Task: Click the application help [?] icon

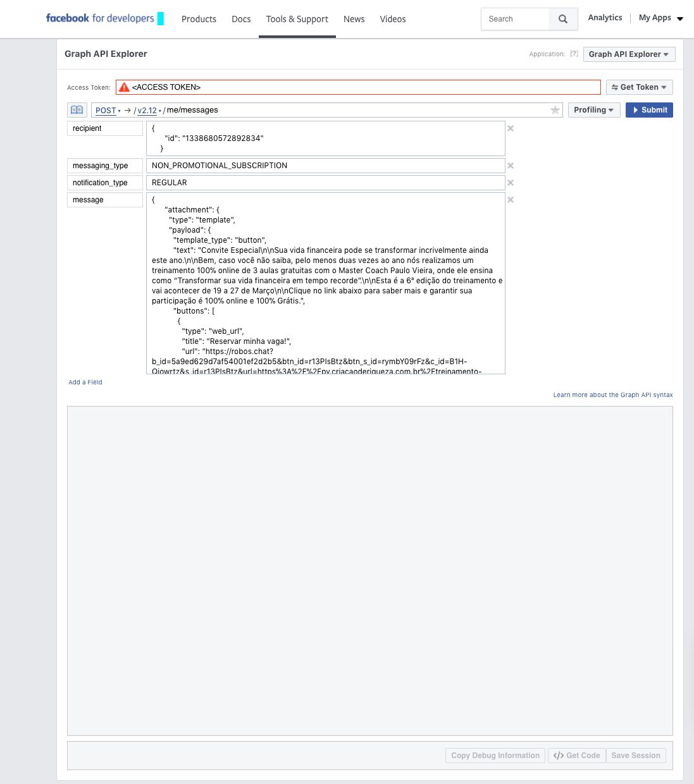Action: coord(574,54)
